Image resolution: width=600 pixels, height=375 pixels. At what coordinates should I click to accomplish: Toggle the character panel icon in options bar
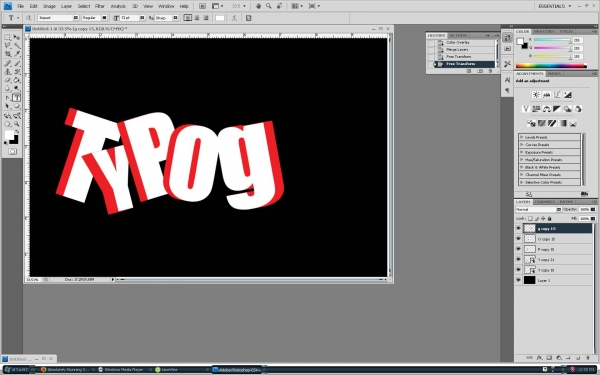248,18
